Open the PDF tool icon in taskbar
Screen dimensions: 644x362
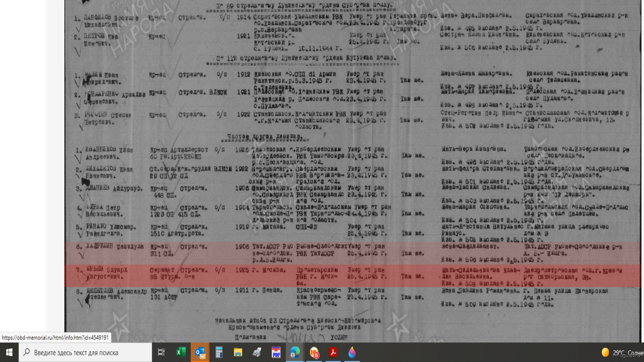pos(276,352)
